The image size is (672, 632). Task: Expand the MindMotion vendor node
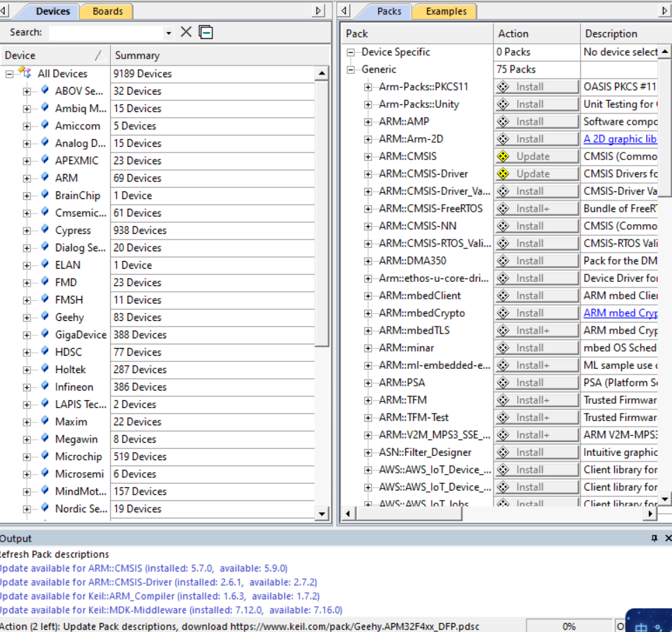pos(26,492)
